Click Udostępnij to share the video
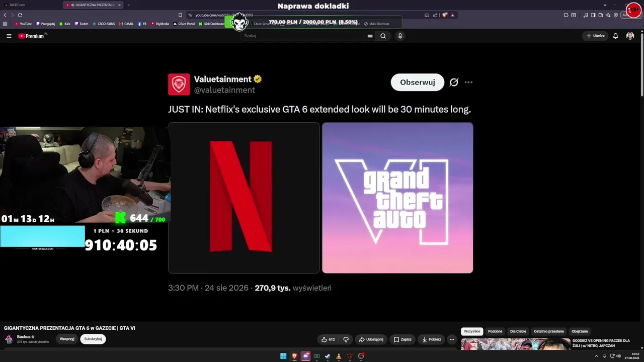644x362 pixels. [x=371, y=339]
